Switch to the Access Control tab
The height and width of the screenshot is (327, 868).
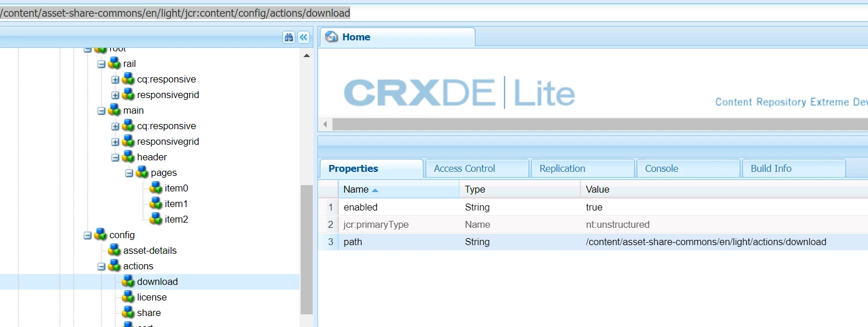477,168
